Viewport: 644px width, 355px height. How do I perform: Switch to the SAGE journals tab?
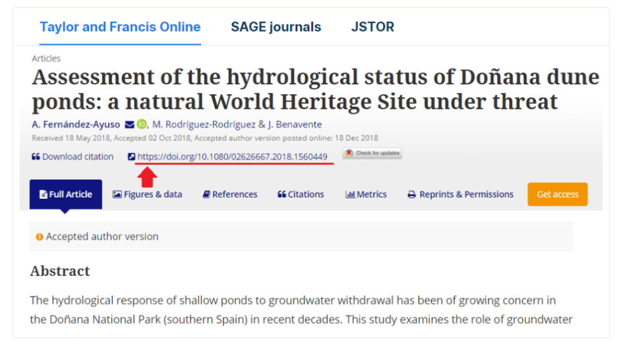276,27
